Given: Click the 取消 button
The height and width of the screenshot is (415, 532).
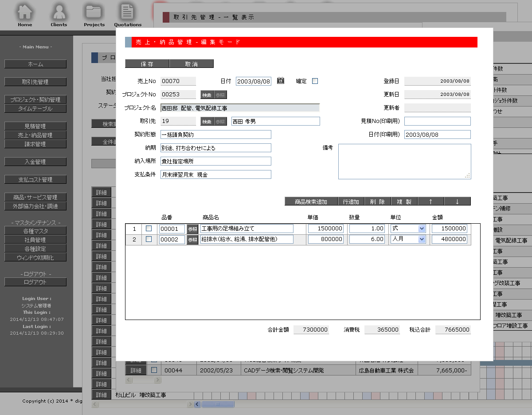Looking at the screenshot, I should click(192, 64).
